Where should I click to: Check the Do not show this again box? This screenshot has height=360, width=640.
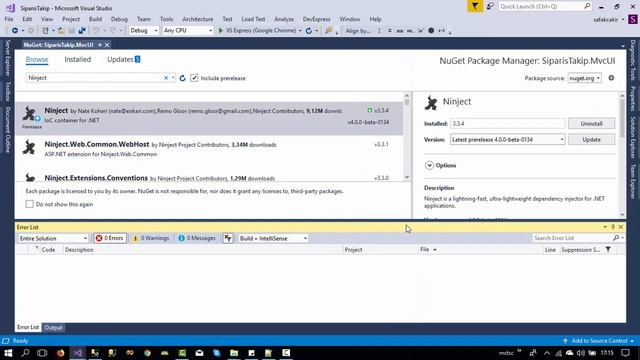(29, 204)
